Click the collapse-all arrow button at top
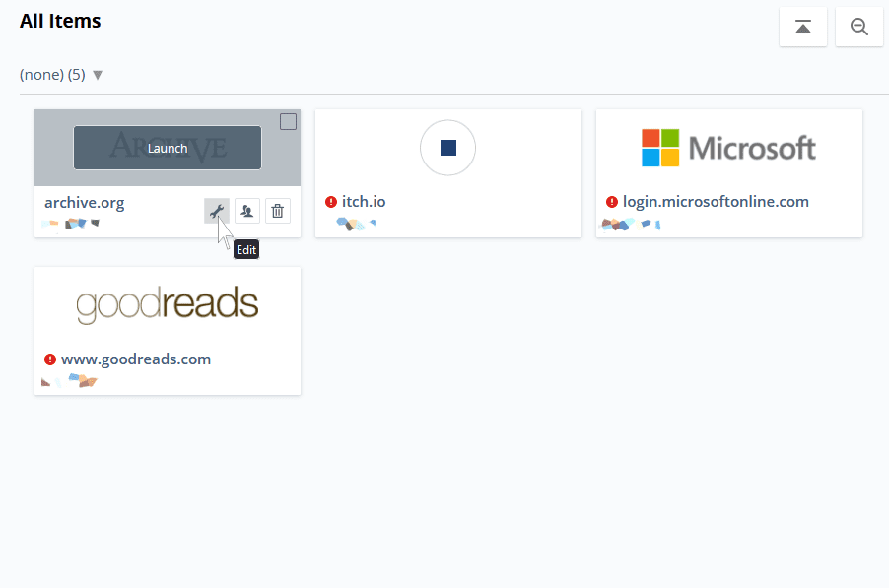Viewport: 889px width, 588px height. coord(803,27)
